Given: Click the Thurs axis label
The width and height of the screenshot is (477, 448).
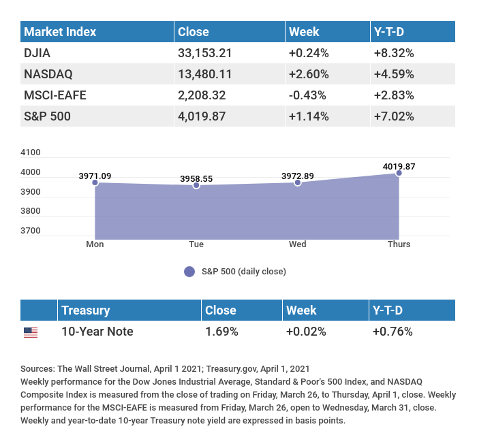Looking at the screenshot, I should 399,244.
